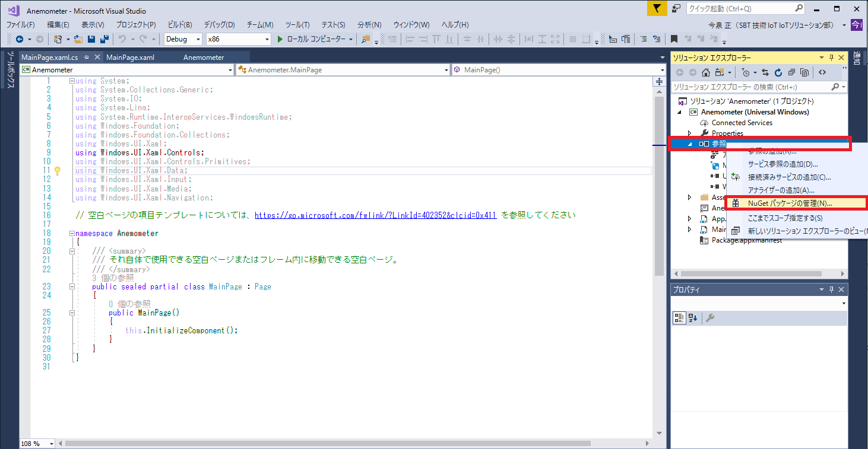Open the 通知 side tab
The image size is (868, 449).
[x=857, y=58]
